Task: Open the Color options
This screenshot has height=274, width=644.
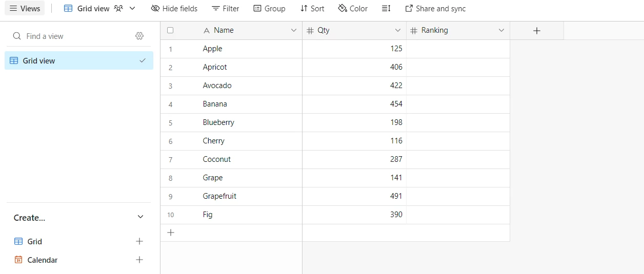Action: click(353, 9)
